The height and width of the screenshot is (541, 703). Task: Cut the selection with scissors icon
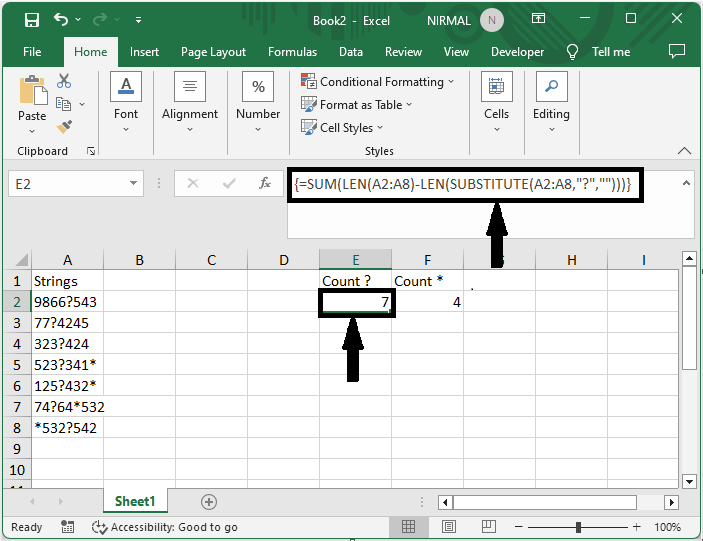pyautogui.click(x=64, y=81)
